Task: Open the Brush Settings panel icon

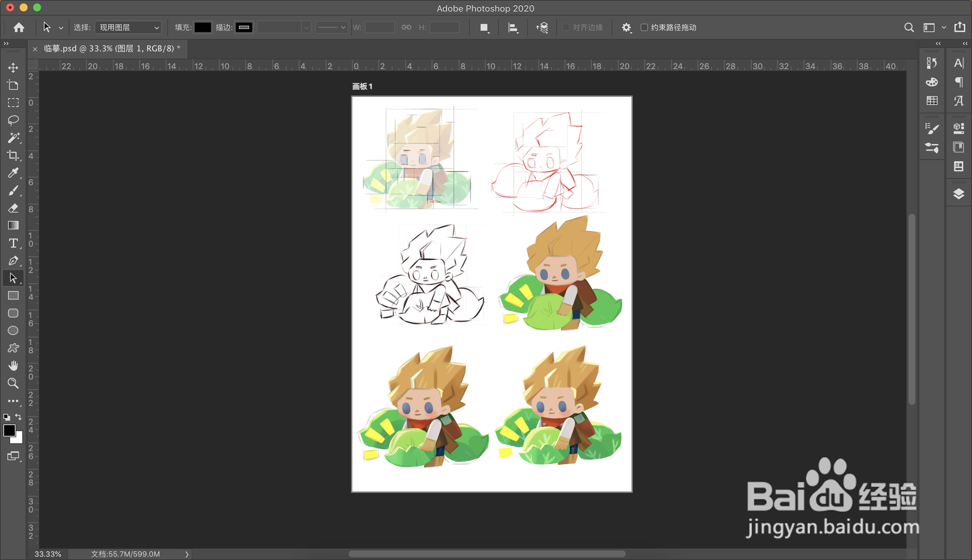Action: click(932, 129)
